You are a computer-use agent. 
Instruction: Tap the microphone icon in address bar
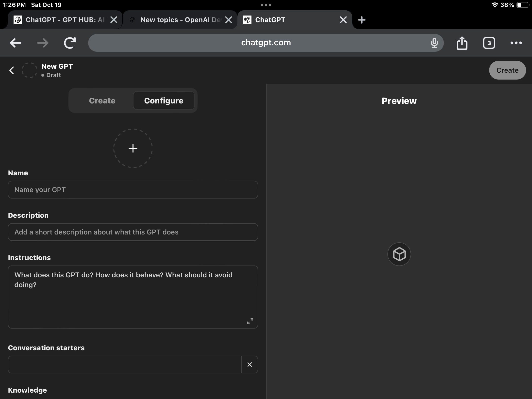[434, 43]
